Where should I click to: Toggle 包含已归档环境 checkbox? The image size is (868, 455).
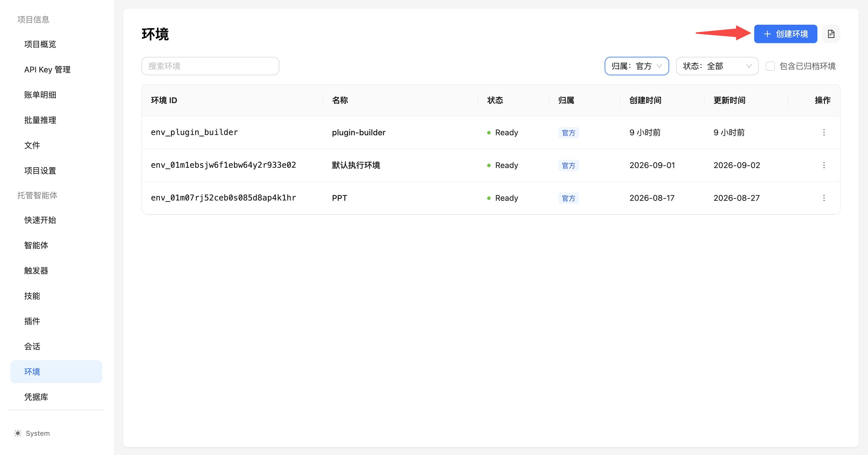pyautogui.click(x=770, y=66)
